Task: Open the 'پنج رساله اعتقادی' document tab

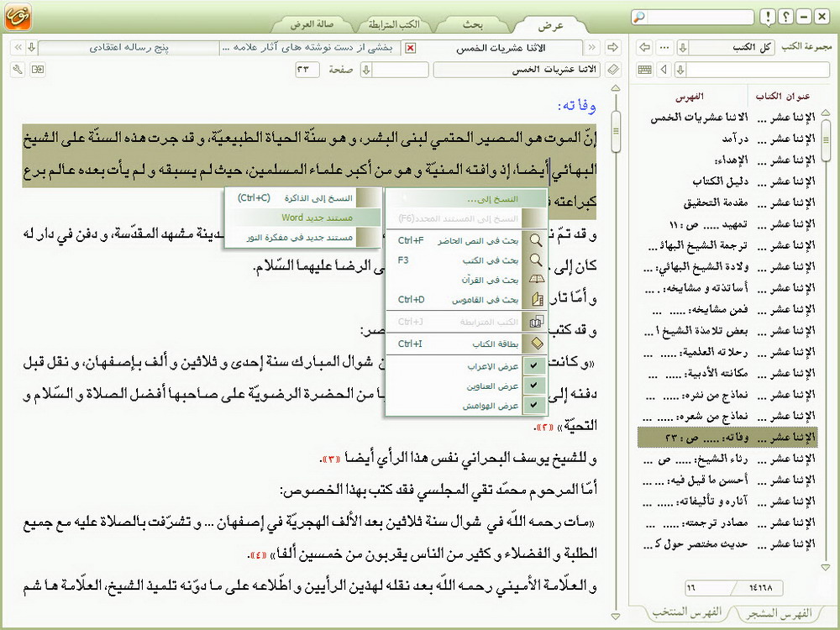Action: [x=129, y=48]
